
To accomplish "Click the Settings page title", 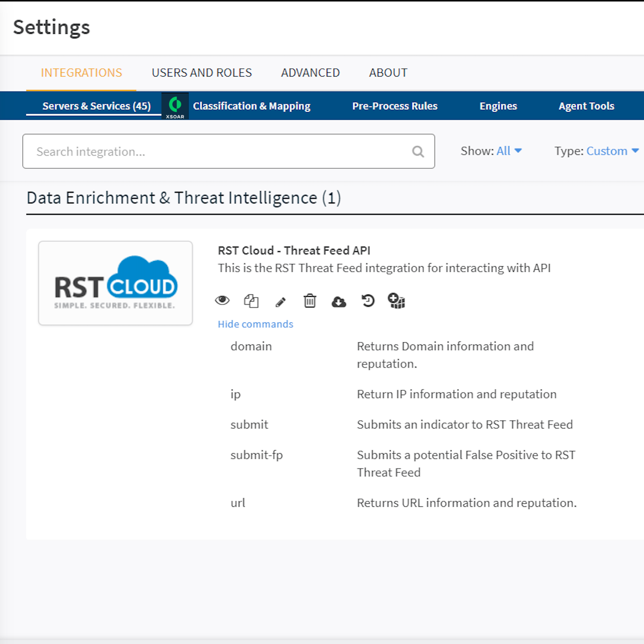I will click(52, 27).
